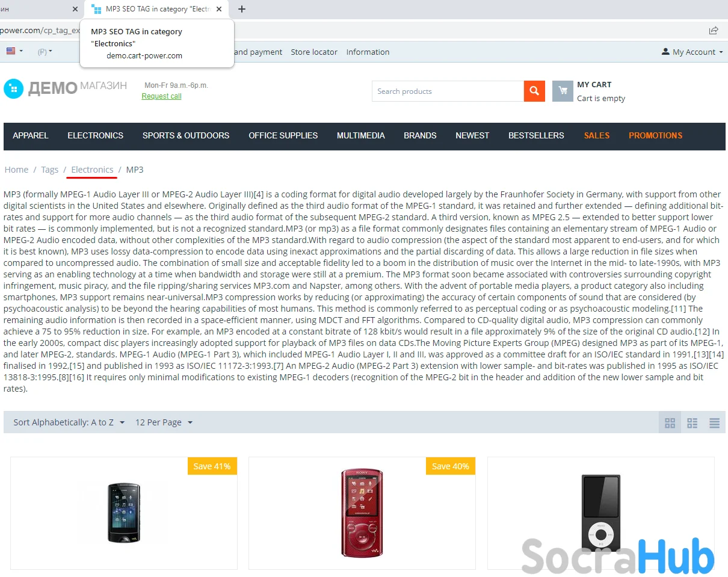Viewport: 728px width, 577px height.
Task: Switch to compact list view icon
Action: pyautogui.click(x=714, y=423)
